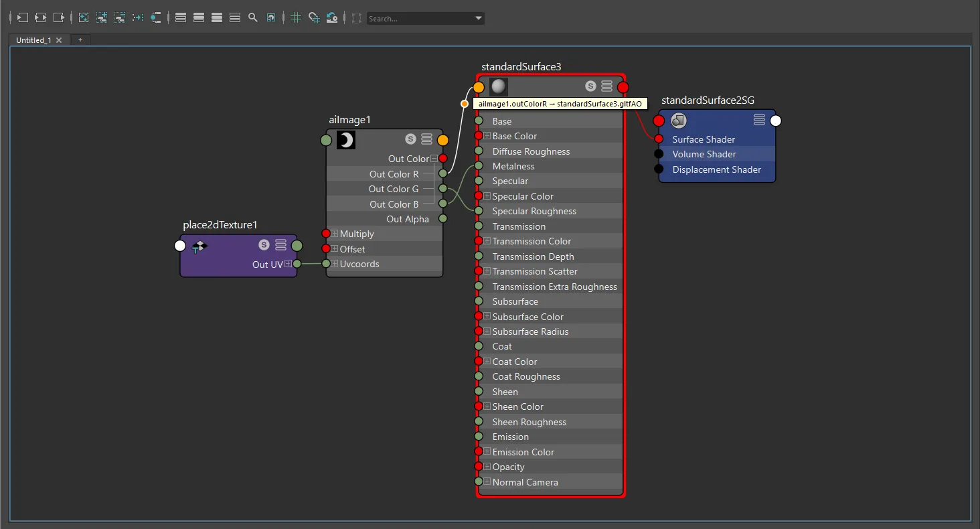Viewport: 980px width, 529px height.
Task: Set nodes to full view mode
Action: tap(217, 18)
